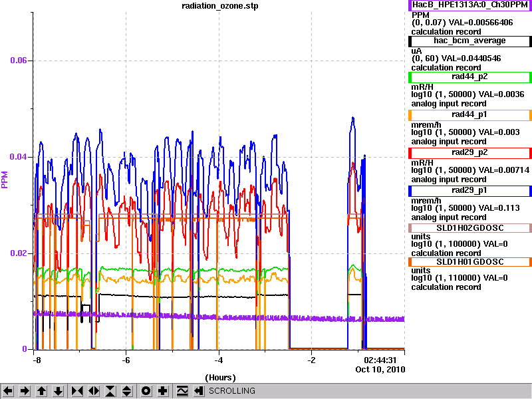
Task: Click the -2 hours x-axis label
Action: point(311,360)
